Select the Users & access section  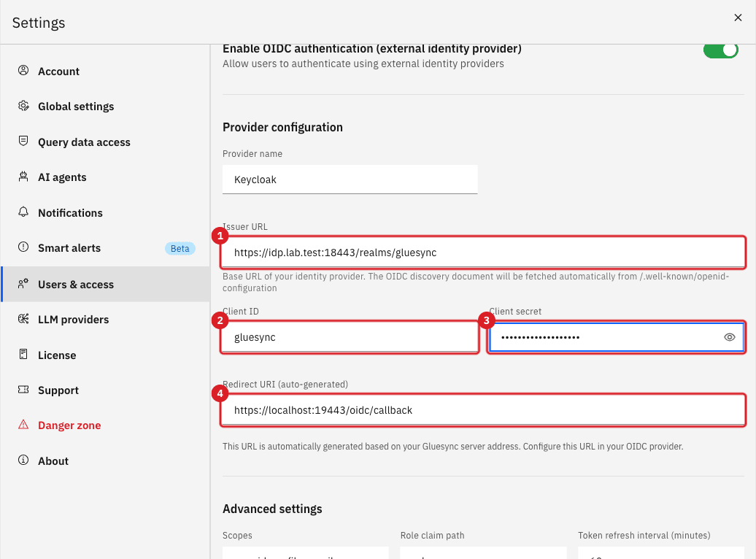(x=106, y=284)
